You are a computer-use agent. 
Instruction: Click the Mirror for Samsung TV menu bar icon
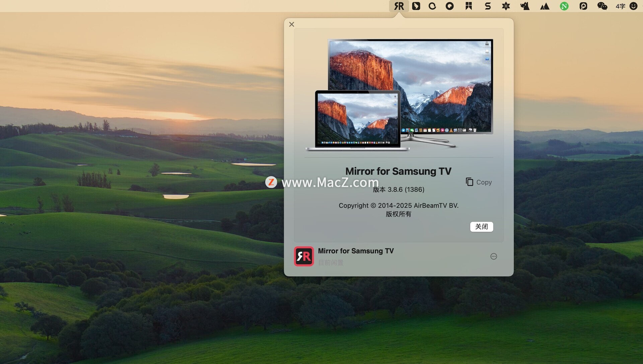[399, 6]
